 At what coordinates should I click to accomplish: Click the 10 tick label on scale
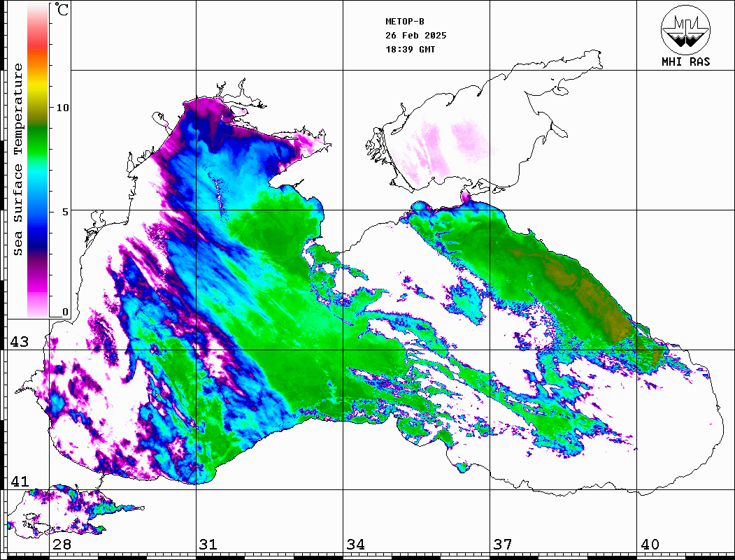tap(62, 108)
